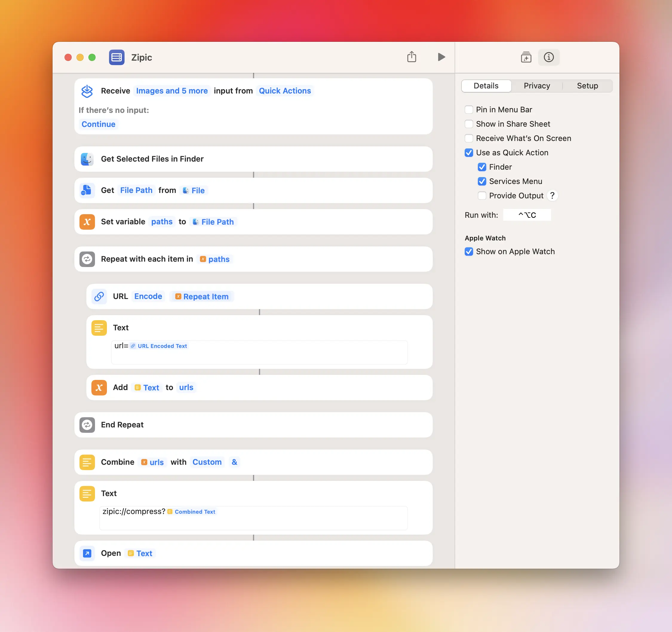
Task: Change the Custom separator option
Action: 207,462
